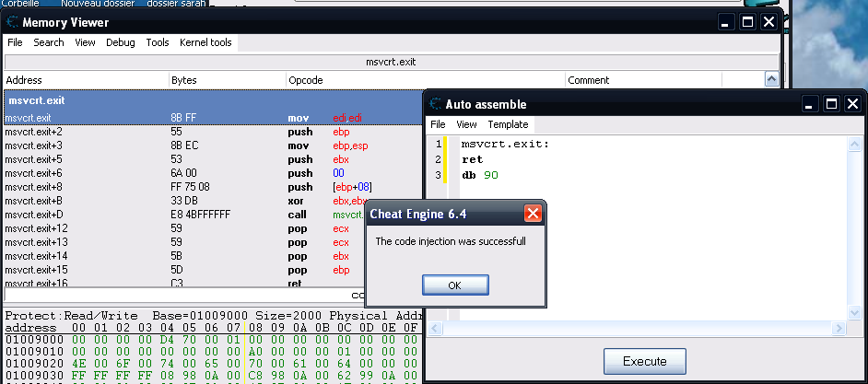Click the Memory Viewer title bar icon
This screenshot has height=384, width=868.
point(14,22)
